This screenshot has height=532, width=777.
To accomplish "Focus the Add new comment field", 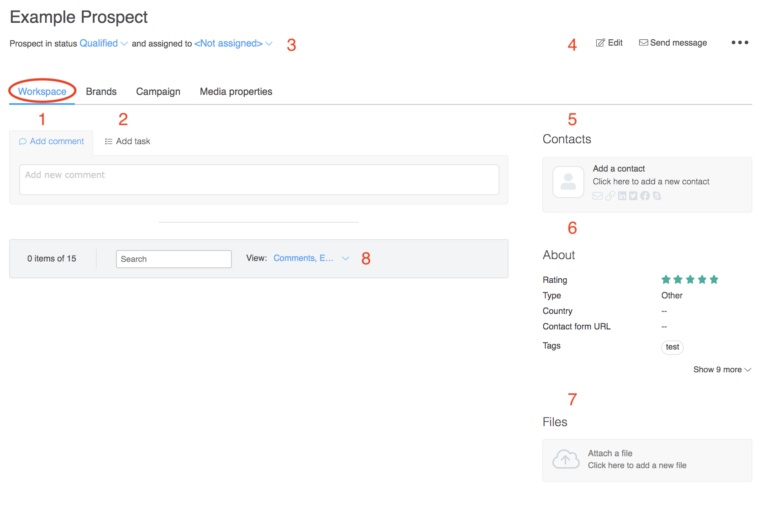I will (x=259, y=180).
